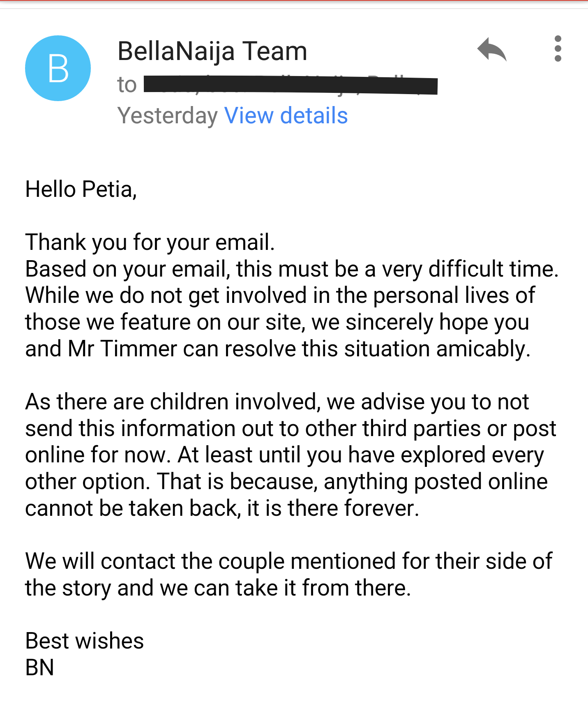Tap "the story and we can take it" line
588x718 pixels.
[218, 588]
